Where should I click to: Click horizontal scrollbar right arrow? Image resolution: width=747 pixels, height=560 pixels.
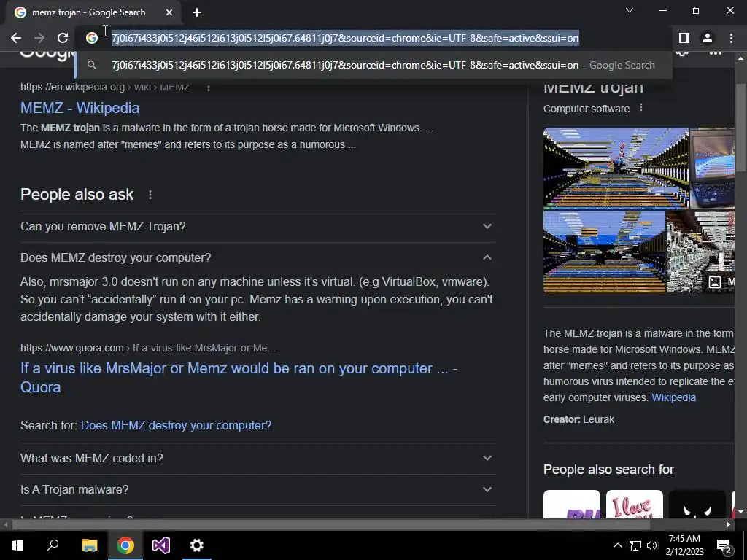pos(729,525)
